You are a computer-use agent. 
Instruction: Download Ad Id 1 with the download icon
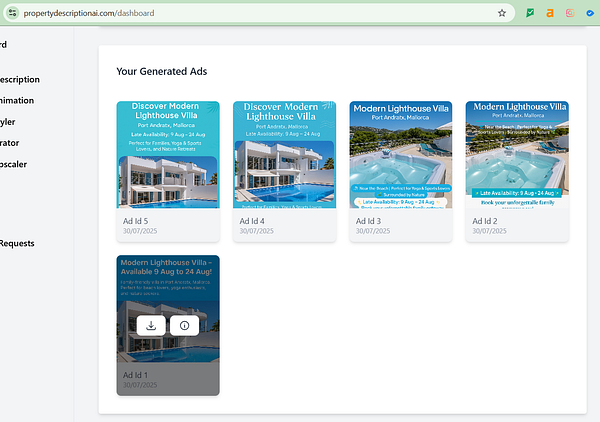151,326
